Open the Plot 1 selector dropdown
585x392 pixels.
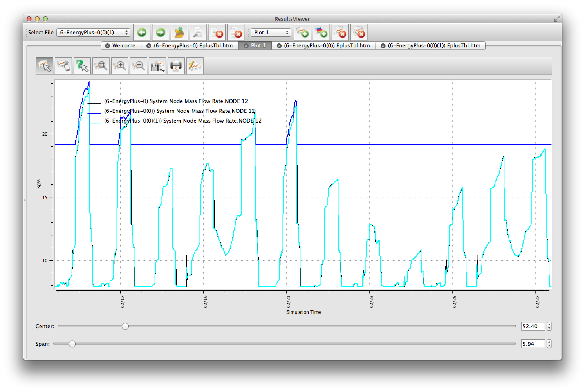271,32
